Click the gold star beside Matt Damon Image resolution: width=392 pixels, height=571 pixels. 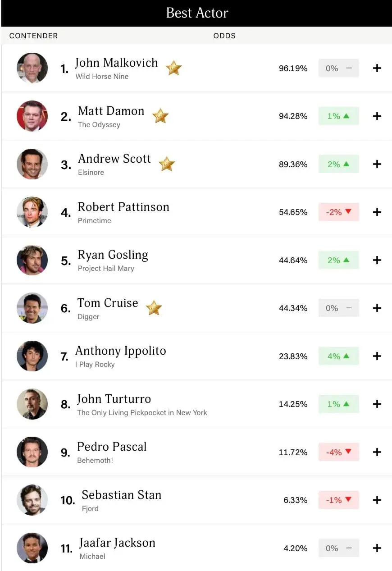(160, 116)
